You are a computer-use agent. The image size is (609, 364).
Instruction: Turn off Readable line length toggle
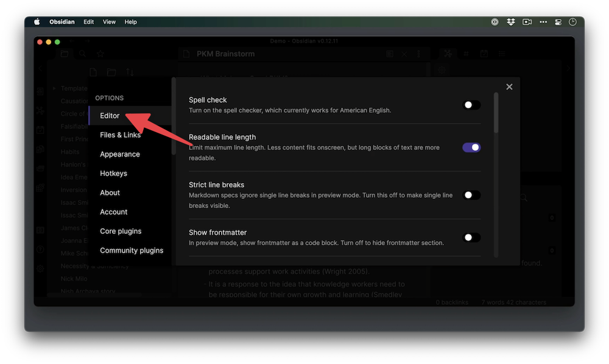point(471,147)
